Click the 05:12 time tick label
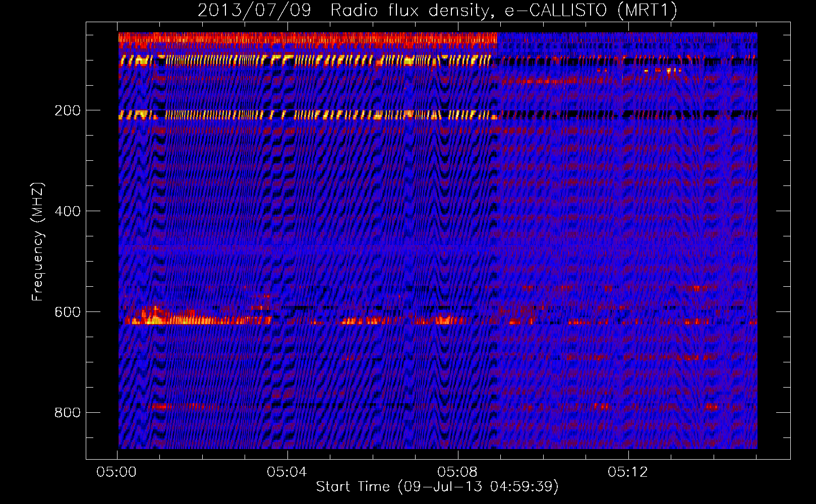816x504 pixels. [x=628, y=472]
